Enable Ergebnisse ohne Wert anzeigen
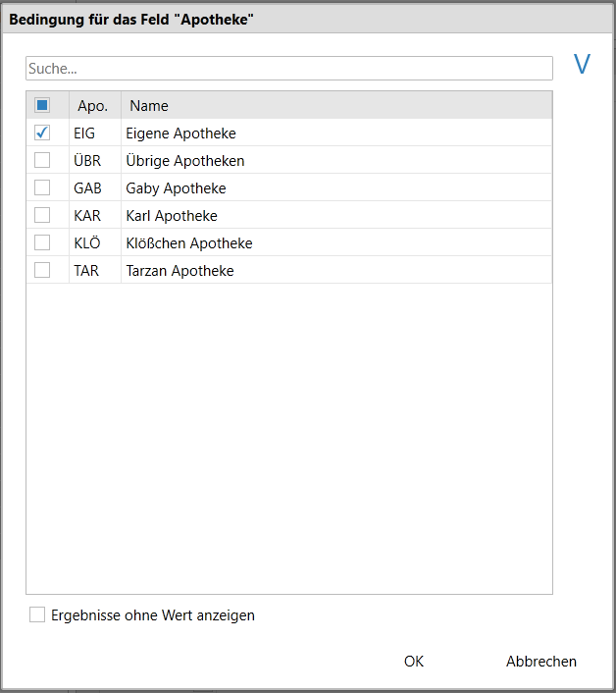Viewport: 616px width, 693px height. point(37,614)
